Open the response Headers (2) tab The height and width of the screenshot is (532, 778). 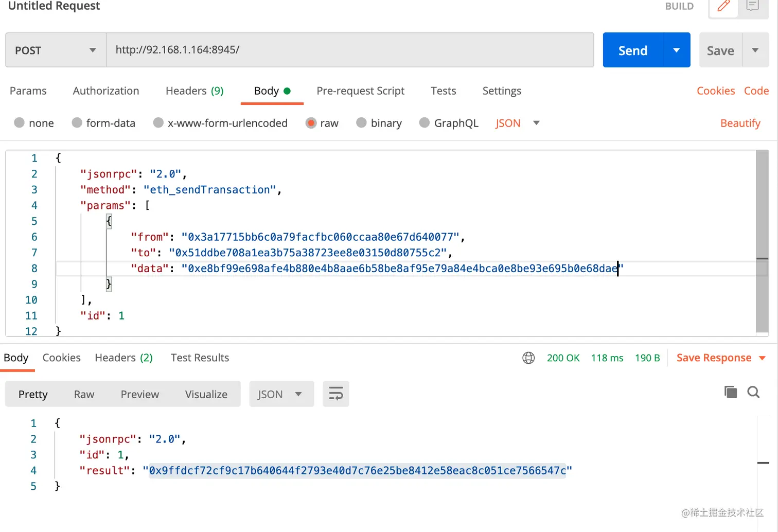tap(124, 358)
